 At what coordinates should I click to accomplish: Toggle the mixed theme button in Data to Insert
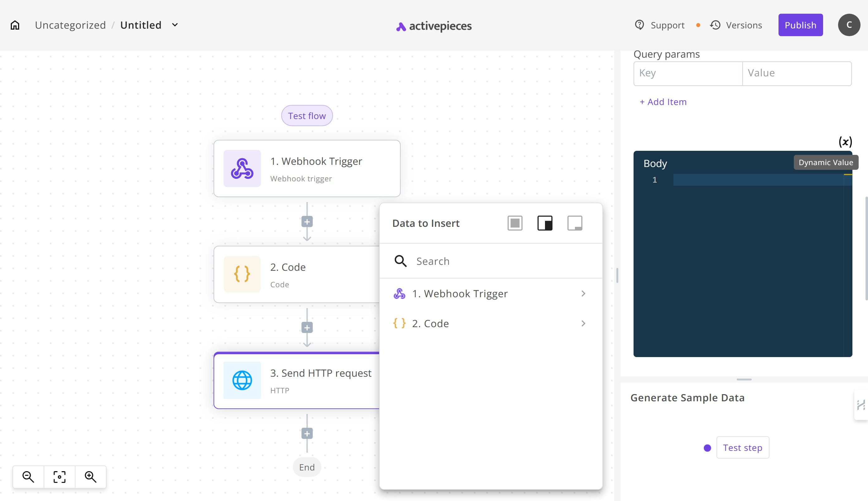[x=545, y=223]
